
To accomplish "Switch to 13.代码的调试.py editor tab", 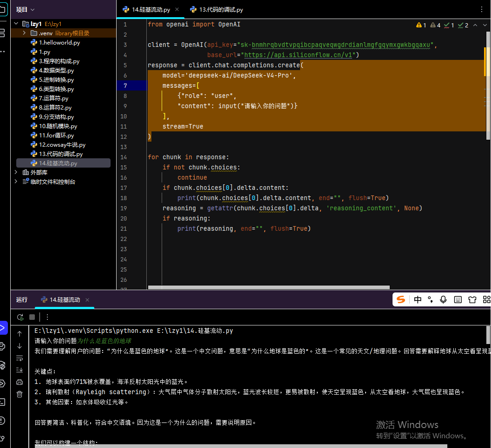I will [216, 10].
